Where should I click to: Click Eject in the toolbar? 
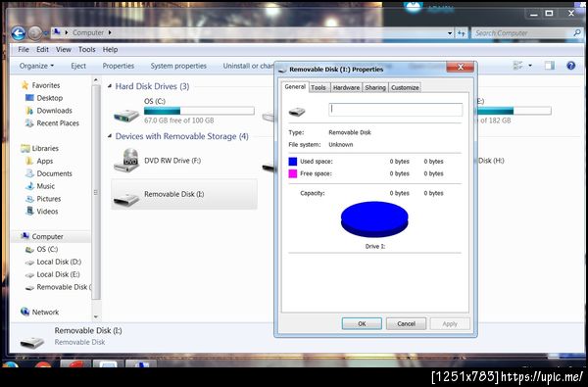(x=78, y=66)
